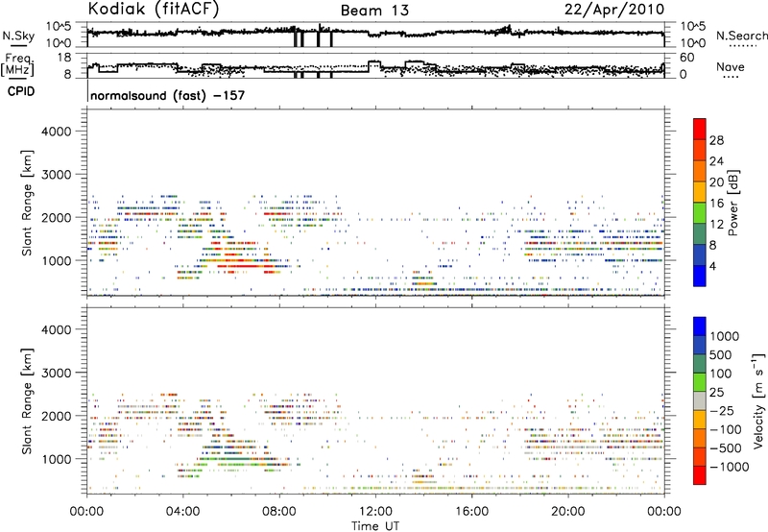Click the gray Velocity colorbar segment between 25 and -25

(700, 400)
